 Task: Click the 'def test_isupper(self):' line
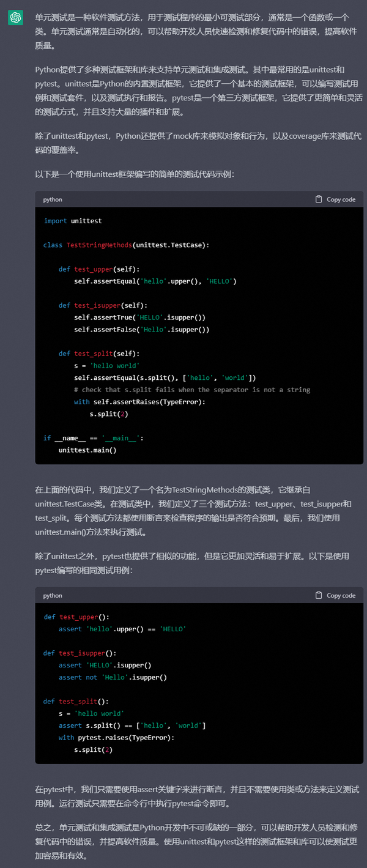click(x=103, y=305)
